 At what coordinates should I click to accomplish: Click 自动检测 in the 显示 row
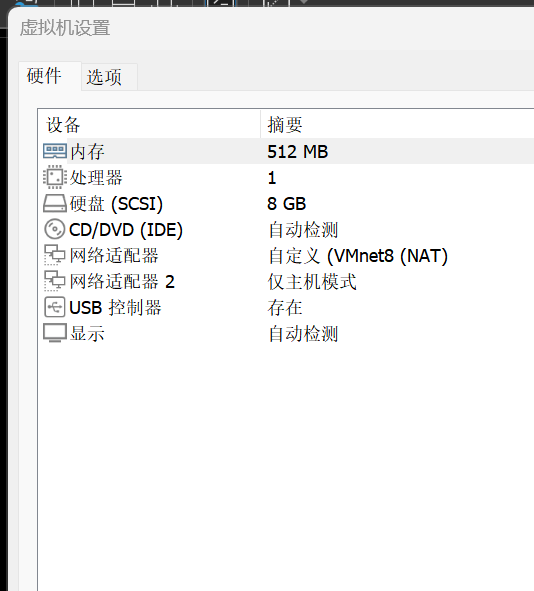tap(303, 334)
